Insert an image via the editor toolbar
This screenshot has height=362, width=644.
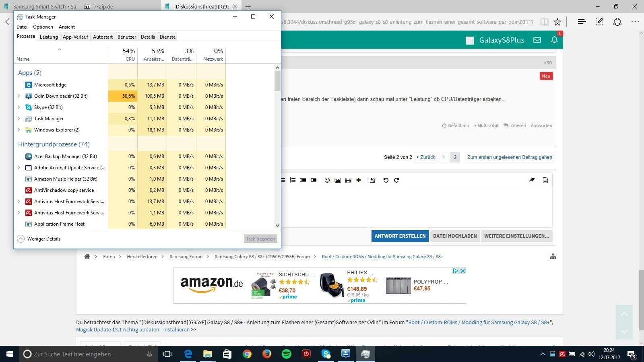click(x=338, y=180)
